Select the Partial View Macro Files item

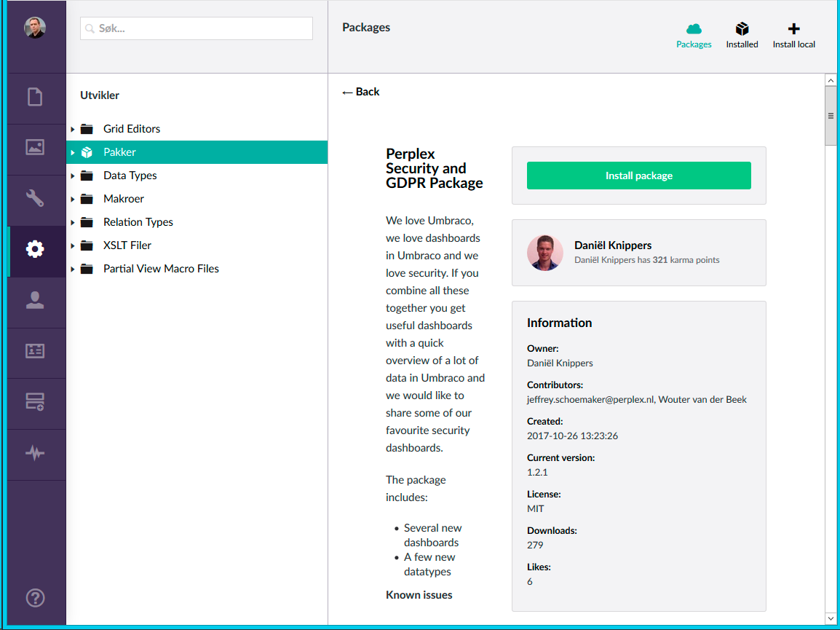161,269
